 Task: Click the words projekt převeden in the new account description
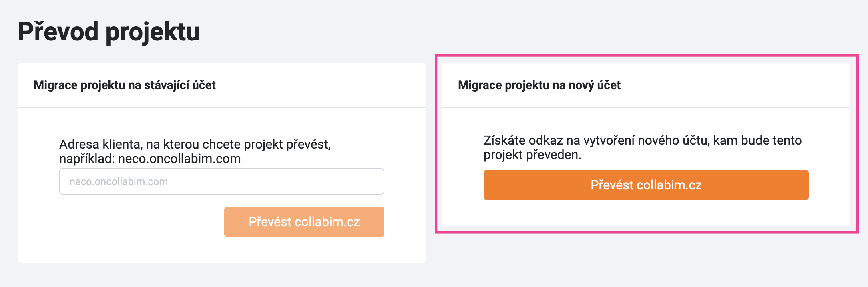coord(532,155)
